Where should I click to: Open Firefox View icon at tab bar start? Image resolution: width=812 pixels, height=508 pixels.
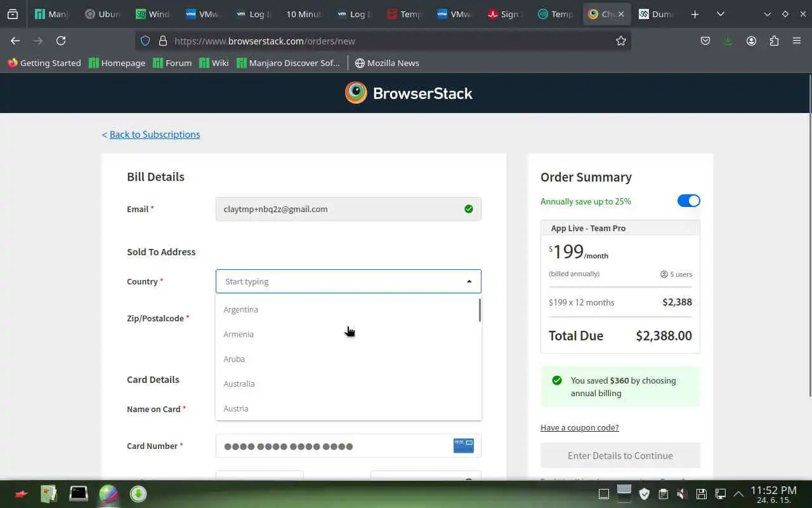tap(13, 14)
